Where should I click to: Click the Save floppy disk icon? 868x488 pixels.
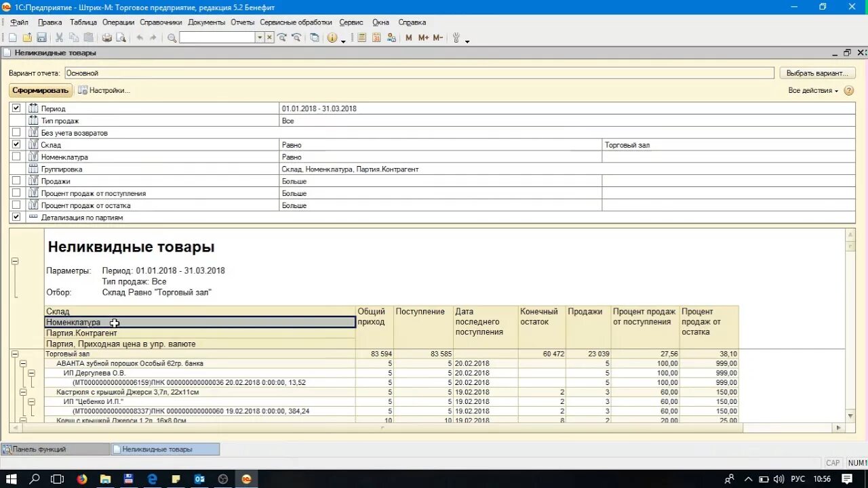tap(41, 38)
